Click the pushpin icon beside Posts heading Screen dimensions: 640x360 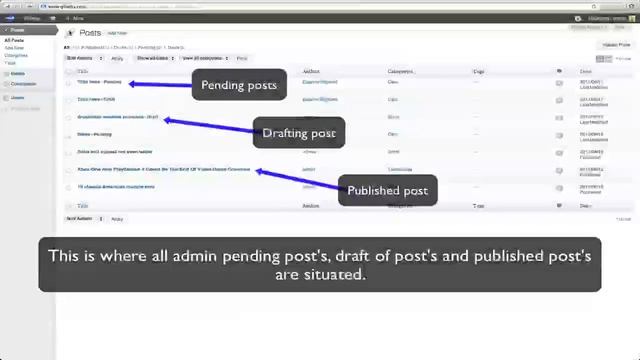[70, 33]
